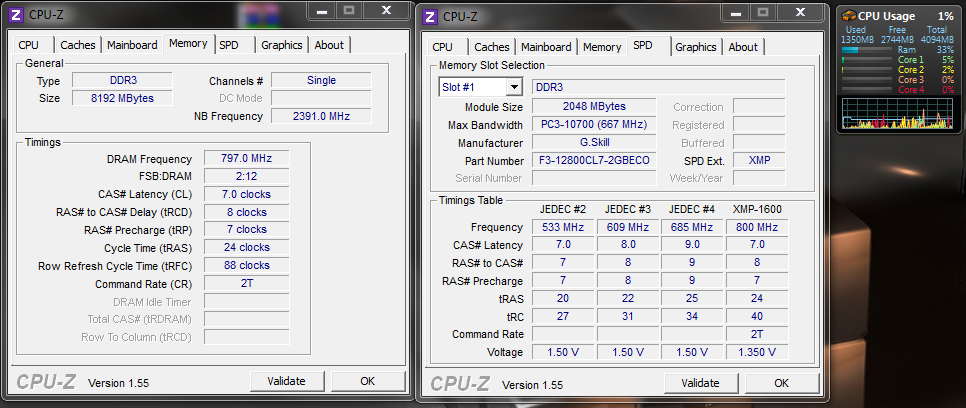Click CAS# Latency value 7.0 clocks

coord(246,194)
